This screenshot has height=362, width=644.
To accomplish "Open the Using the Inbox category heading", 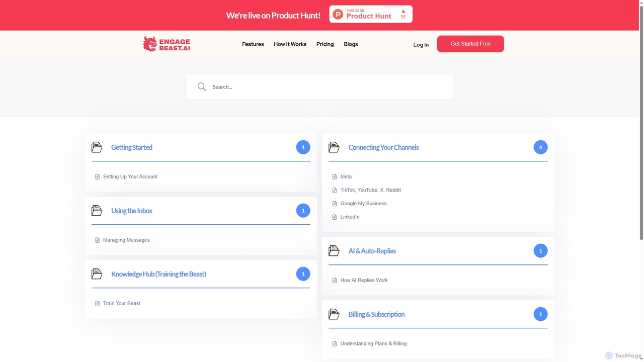I will [x=132, y=211].
